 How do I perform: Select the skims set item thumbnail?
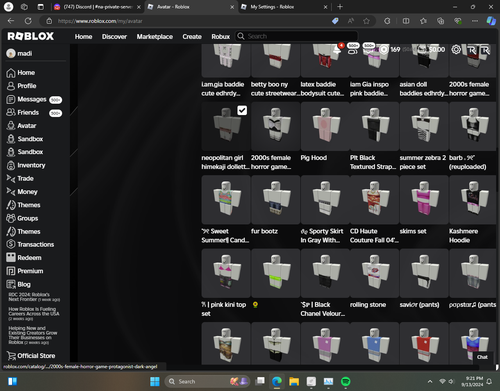click(x=424, y=200)
